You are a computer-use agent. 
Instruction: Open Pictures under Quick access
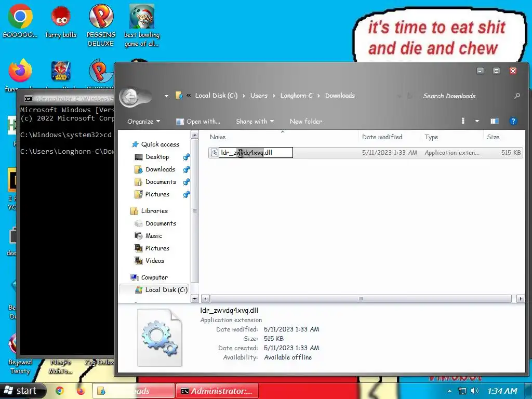click(x=152, y=194)
